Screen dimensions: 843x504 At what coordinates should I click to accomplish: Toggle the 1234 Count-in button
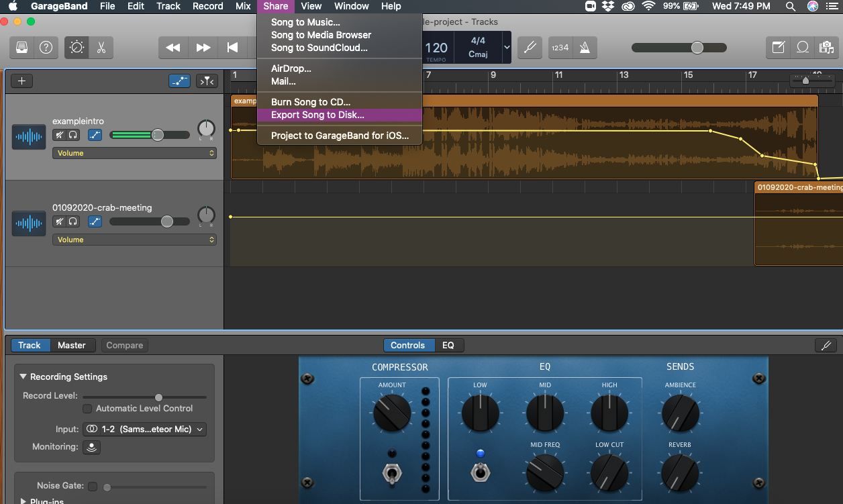pyautogui.click(x=560, y=48)
